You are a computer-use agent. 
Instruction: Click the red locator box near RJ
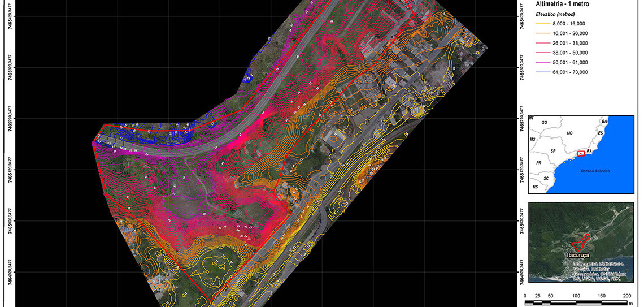point(581,154)
